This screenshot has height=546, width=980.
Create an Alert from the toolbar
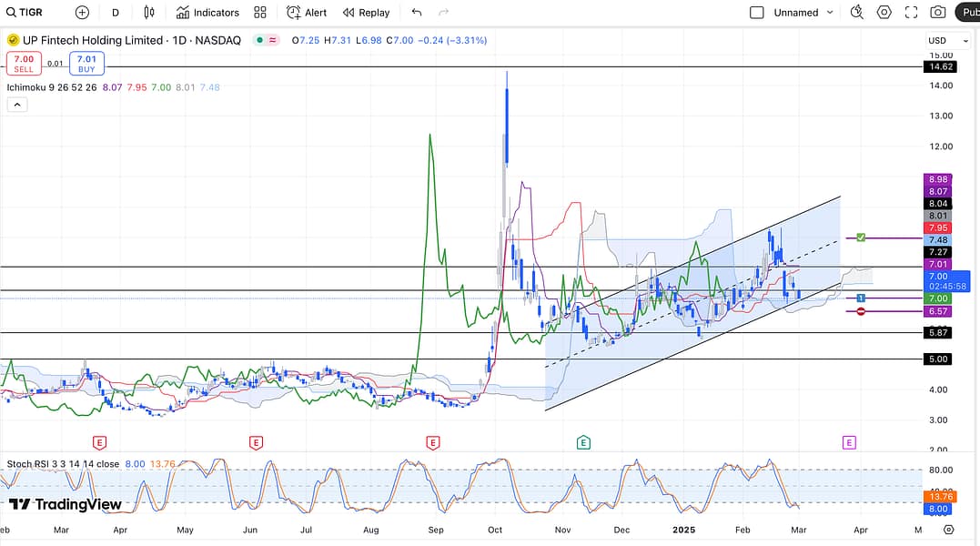coord(306,13)
